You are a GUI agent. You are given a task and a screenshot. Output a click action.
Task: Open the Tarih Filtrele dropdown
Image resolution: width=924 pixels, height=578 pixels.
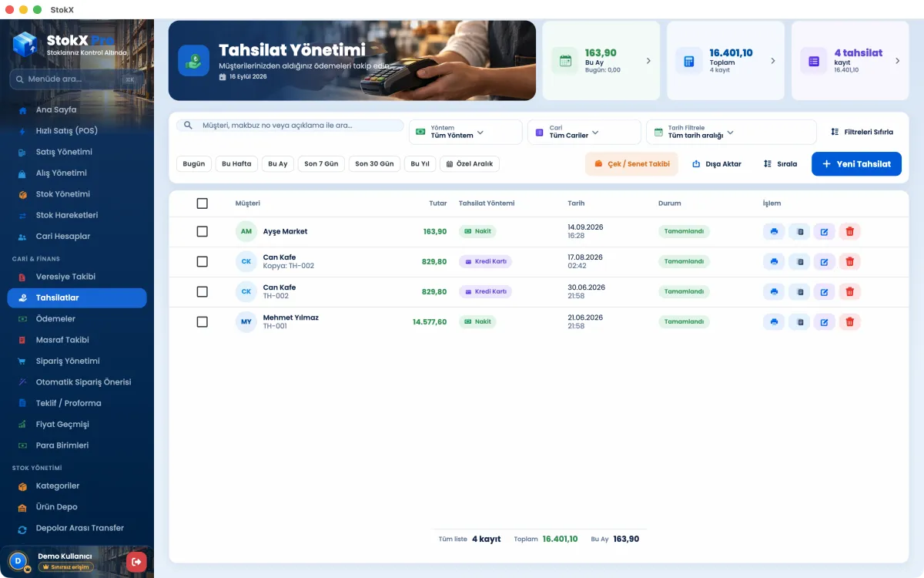731,132
